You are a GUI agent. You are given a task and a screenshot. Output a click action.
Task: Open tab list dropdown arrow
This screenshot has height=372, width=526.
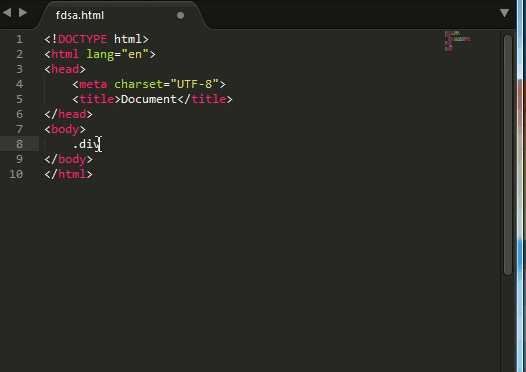pos(505,13)
